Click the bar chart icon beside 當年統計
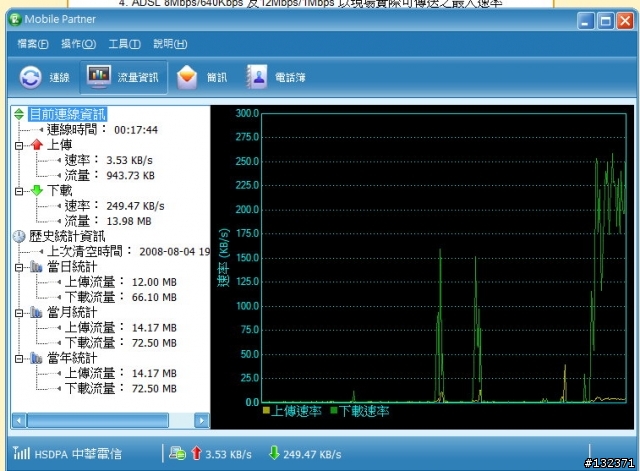The height and width of the screenshot is (471, 640). [36, 358]
